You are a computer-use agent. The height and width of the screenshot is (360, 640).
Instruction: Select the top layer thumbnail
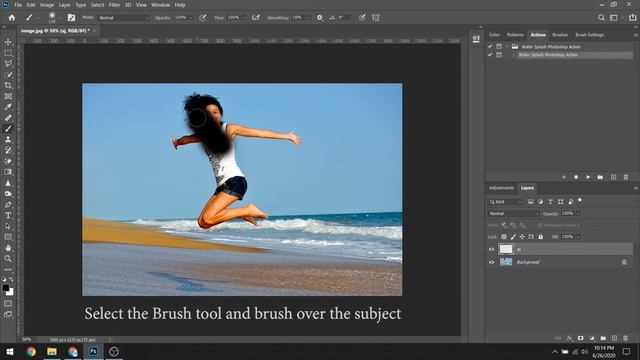506,249
